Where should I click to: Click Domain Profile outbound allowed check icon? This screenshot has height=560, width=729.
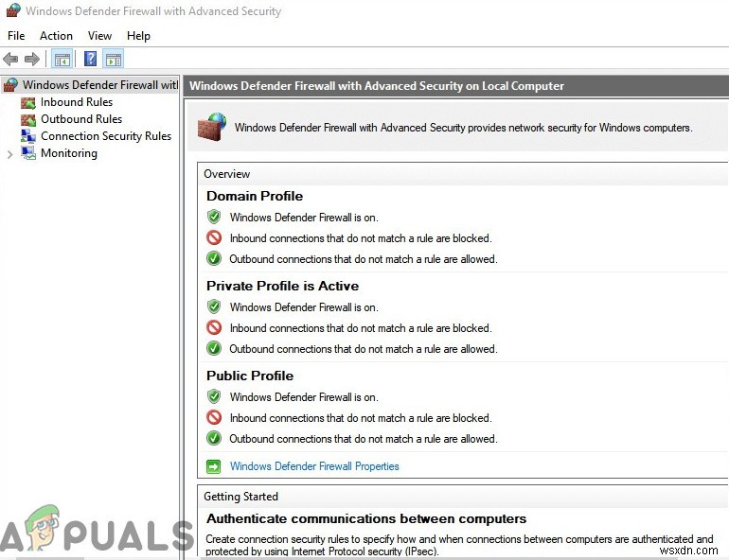tap(214, 258)
